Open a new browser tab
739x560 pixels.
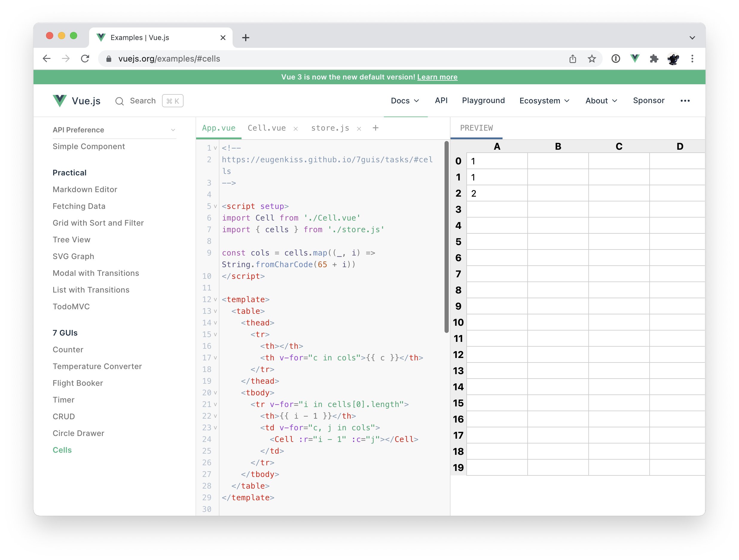[245, 38]
